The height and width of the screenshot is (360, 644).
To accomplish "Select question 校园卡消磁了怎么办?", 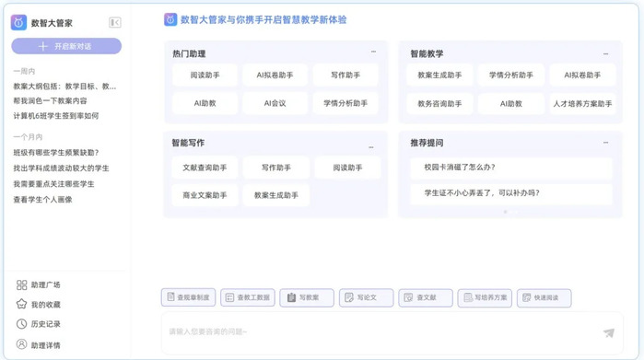I will [511, 168].
